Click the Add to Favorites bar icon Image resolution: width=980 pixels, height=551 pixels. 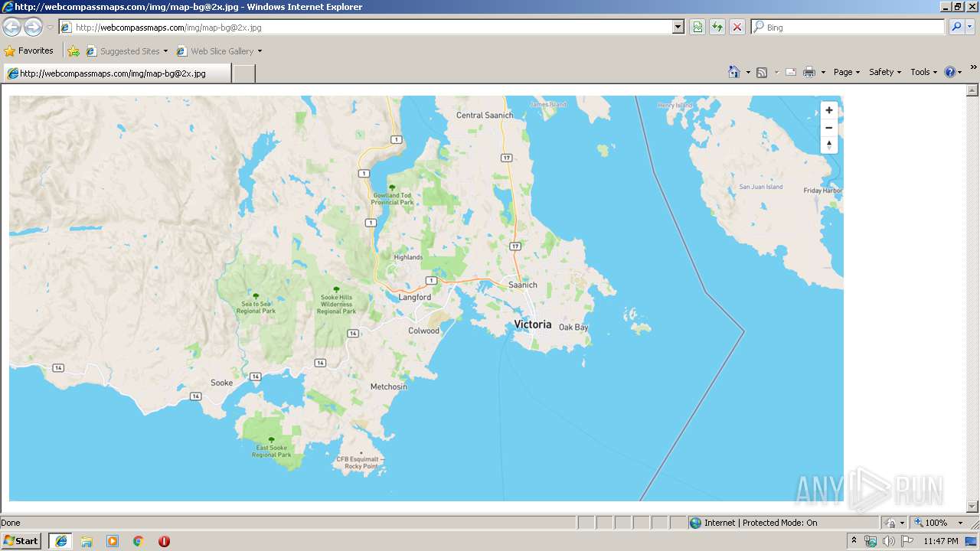click(x=73, y=51)
